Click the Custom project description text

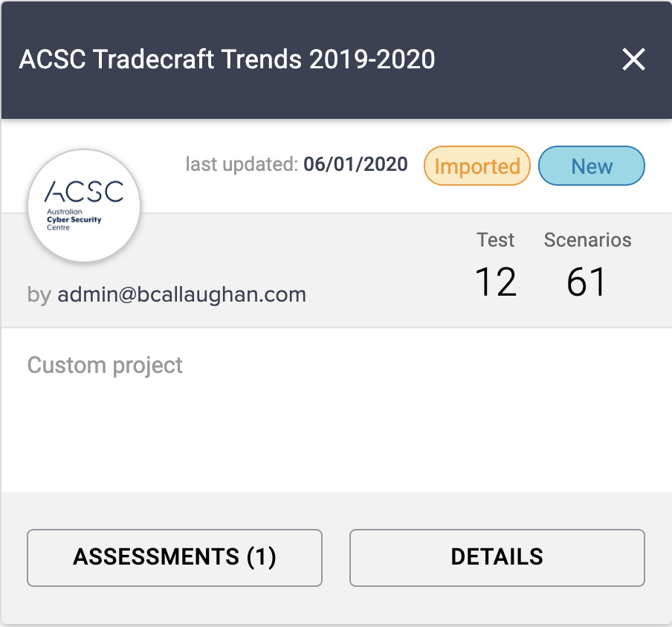(105, 366)
